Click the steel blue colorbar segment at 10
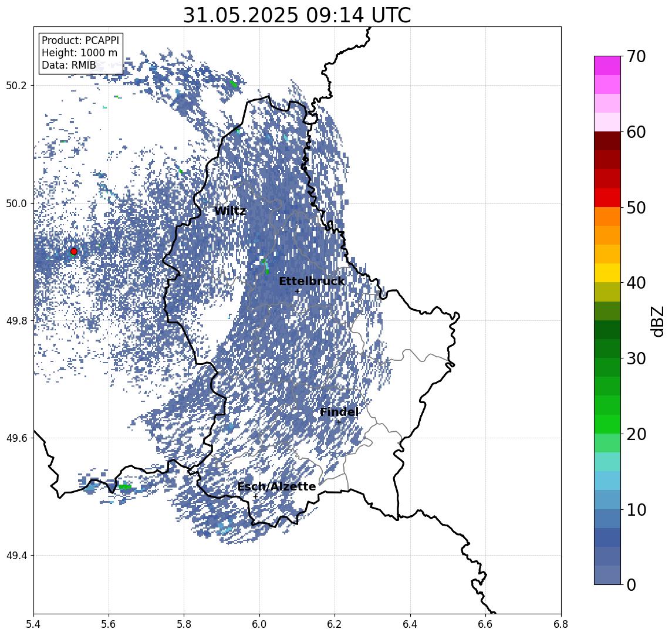The image size is (672, 636). 607,518
